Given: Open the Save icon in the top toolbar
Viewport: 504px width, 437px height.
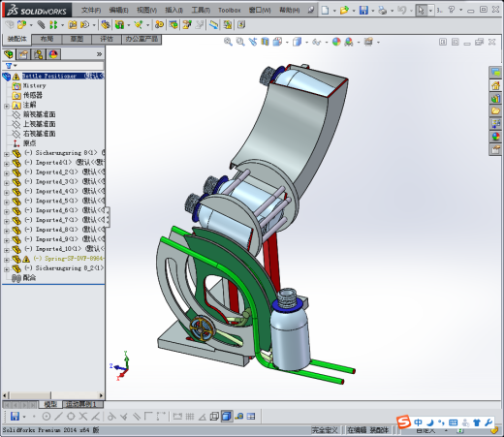Looking at the screenshot, I should (363, 10).
